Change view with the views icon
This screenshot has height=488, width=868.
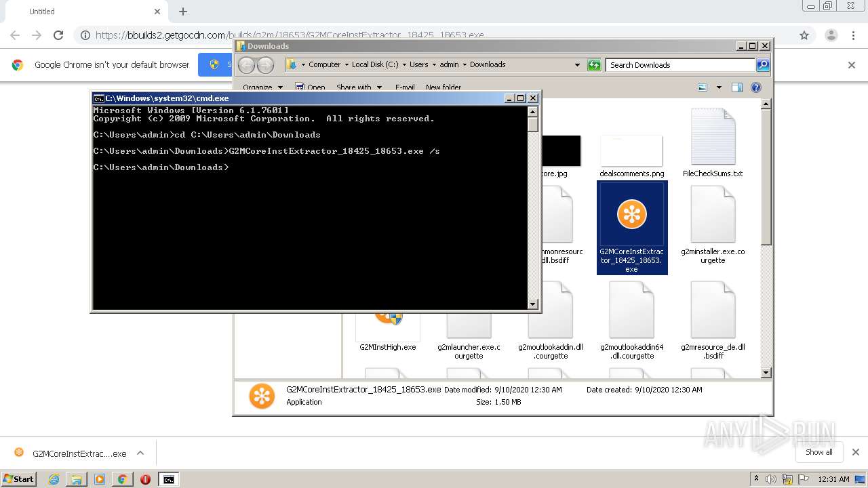[703, 87]
